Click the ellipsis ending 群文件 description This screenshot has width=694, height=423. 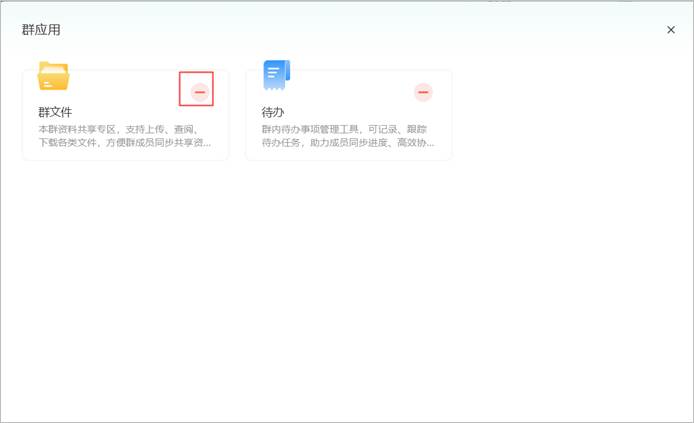(207, 144)
